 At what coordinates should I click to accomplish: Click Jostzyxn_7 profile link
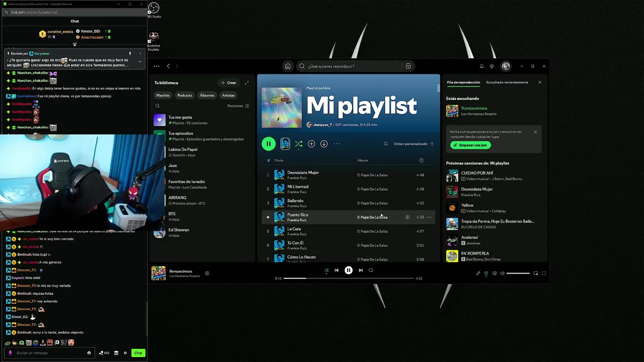(x=323, y=125)
